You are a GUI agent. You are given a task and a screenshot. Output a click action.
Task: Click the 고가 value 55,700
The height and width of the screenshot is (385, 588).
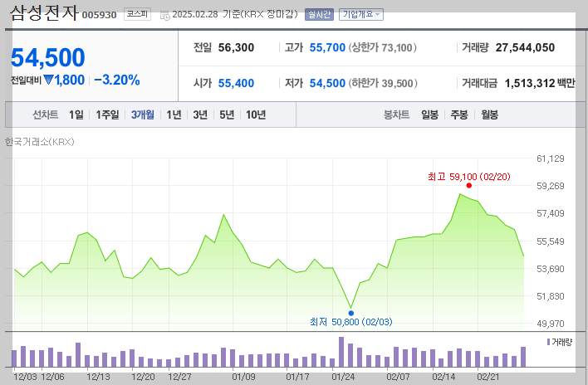click(x=327, y=47)
